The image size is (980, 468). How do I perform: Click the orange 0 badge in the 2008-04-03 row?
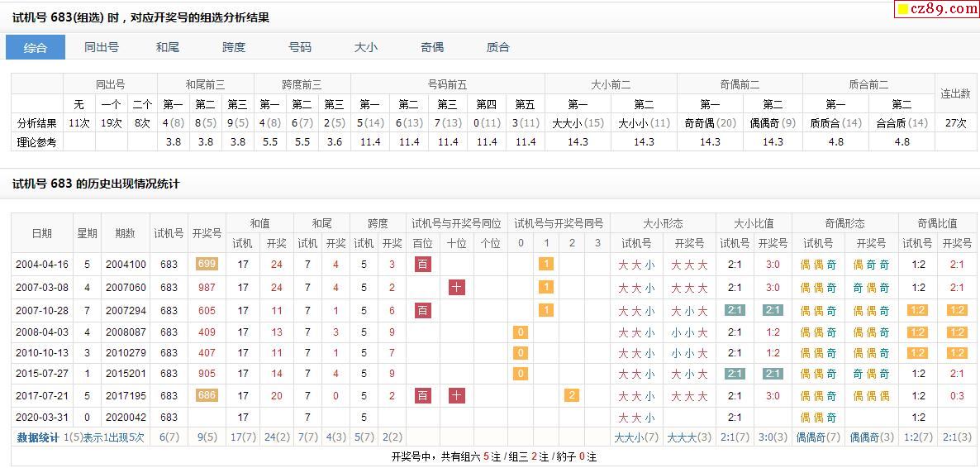(x=520, y=332)
